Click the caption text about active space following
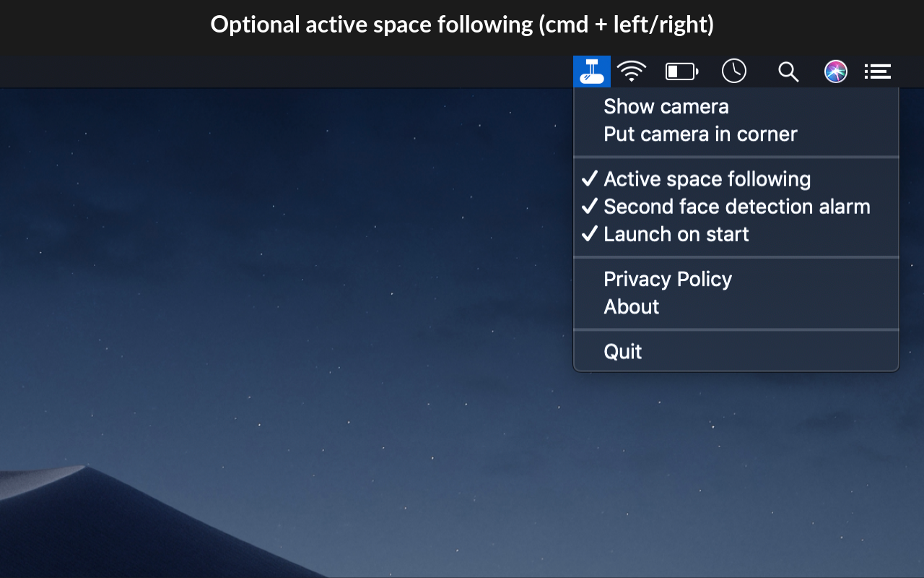Viewport: 924px width, 578px height. [x=462, y=25]
